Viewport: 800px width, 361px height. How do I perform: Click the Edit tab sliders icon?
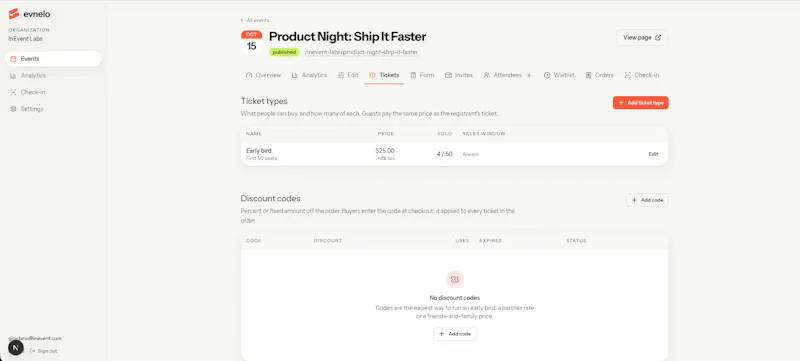pos(341,75)
